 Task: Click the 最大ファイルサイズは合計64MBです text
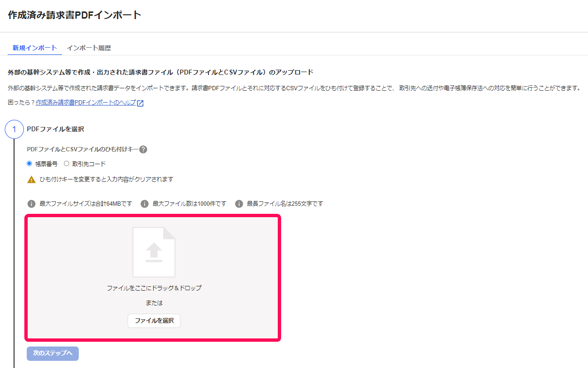pos(86,204)
